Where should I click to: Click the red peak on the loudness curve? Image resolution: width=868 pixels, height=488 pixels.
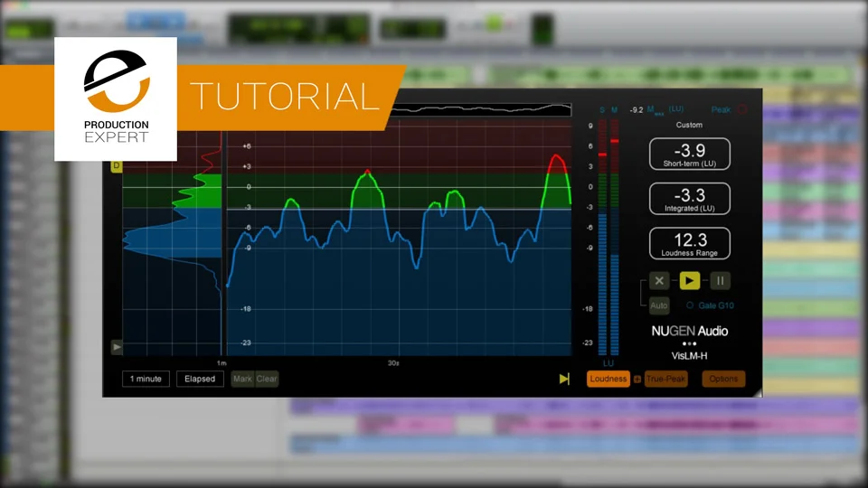click(557, 164)
